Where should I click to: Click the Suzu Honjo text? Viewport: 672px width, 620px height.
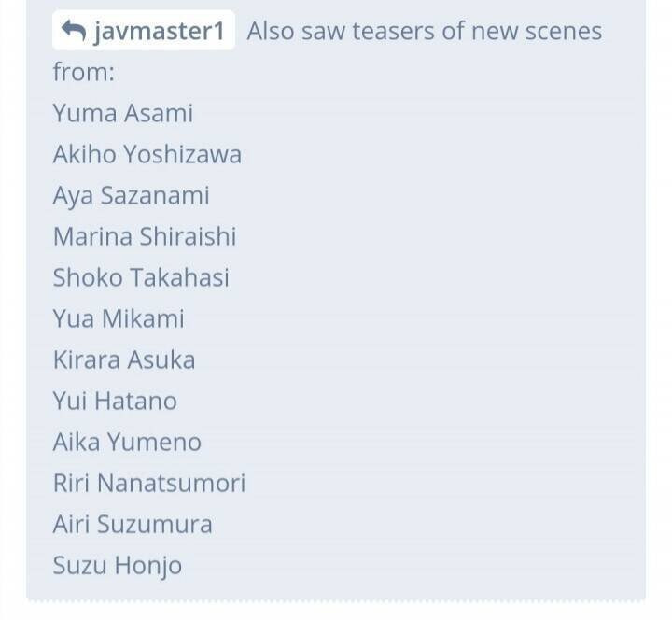coord(118,566)
